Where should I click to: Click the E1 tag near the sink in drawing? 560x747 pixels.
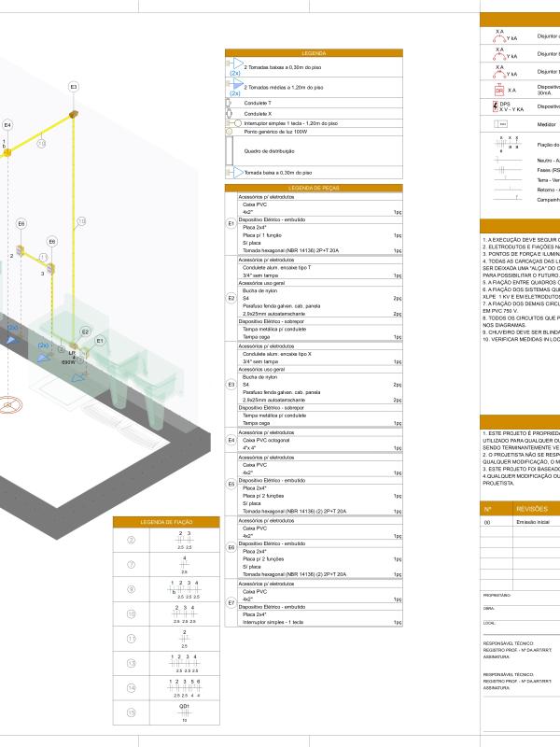[x=100, y=341]
